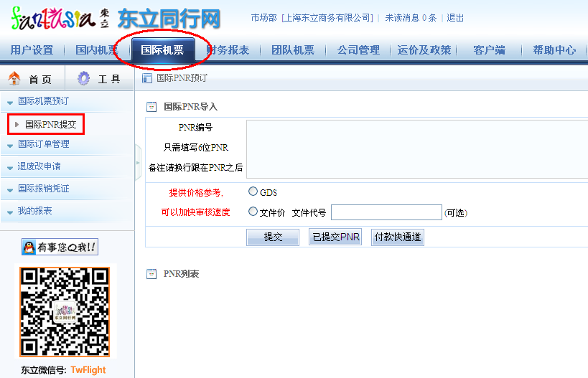Click the gear icon beside 工具
The image size is (588, 378).
[x=83, y=78]
